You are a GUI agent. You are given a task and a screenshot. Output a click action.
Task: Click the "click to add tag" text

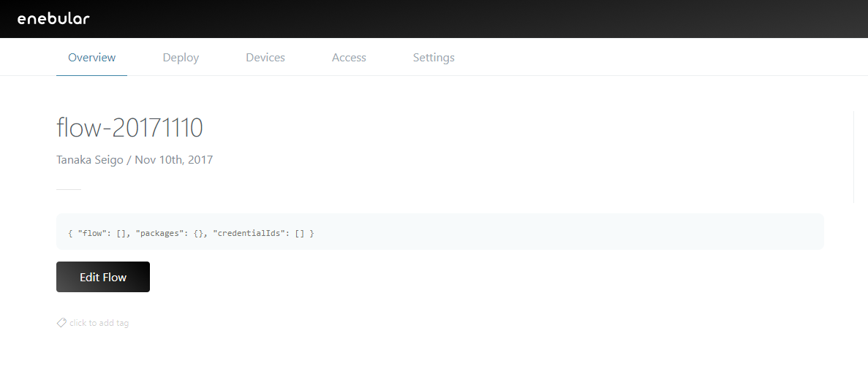tap(99, 323)
